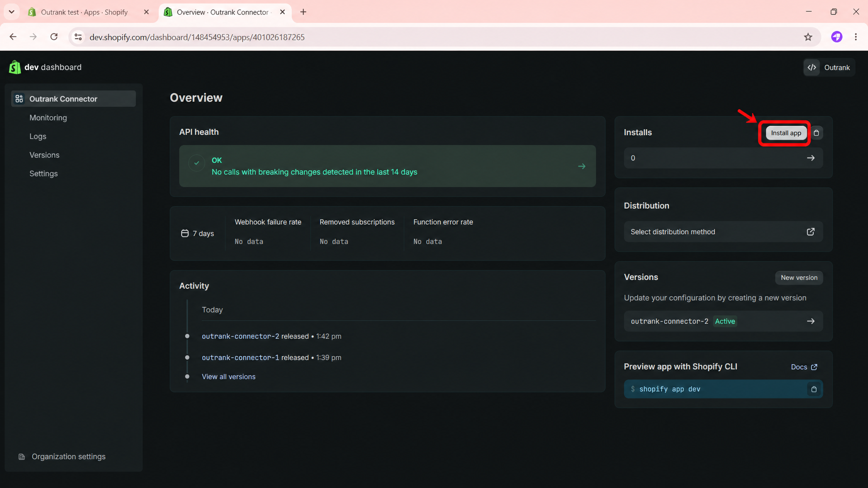Close the Outrank test Apps Shopify tab
The height and width of the screenshot is (488, 868).
(x=146, y=12)
